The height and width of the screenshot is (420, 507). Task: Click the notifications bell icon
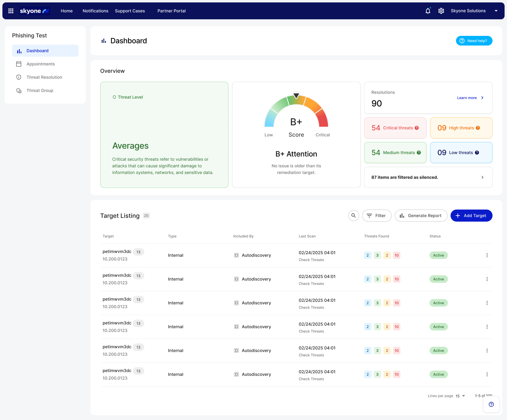(x=428, y=11)
